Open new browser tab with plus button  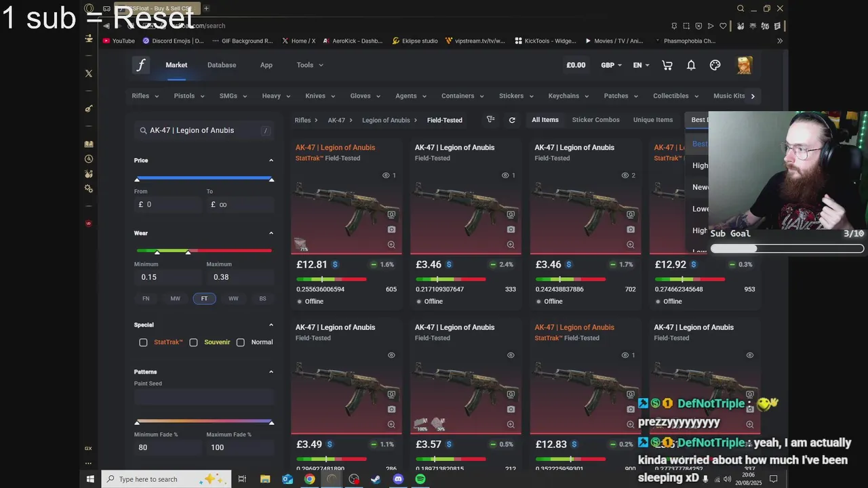(206, 8)
